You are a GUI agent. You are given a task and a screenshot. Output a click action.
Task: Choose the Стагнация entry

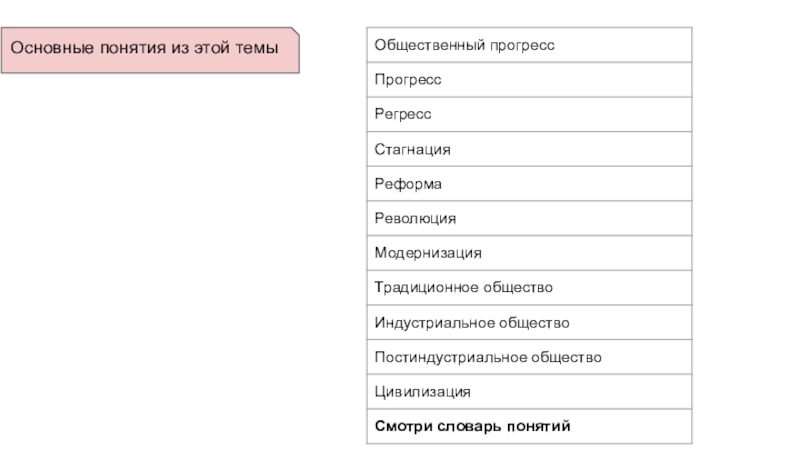coord(529,149)
